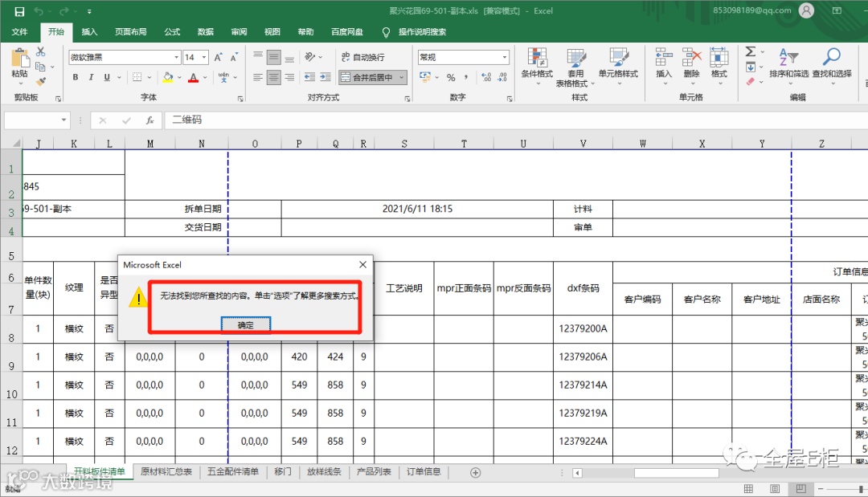Open the font name dropdown 微软雅黑
The image size is (868, 497).
pyautogui.click(x=177, y=58)
